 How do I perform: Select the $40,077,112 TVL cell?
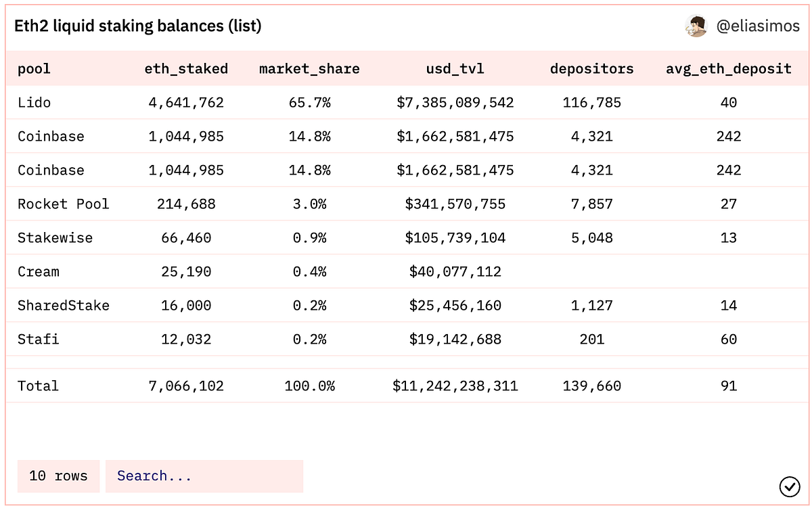point(455,272)
